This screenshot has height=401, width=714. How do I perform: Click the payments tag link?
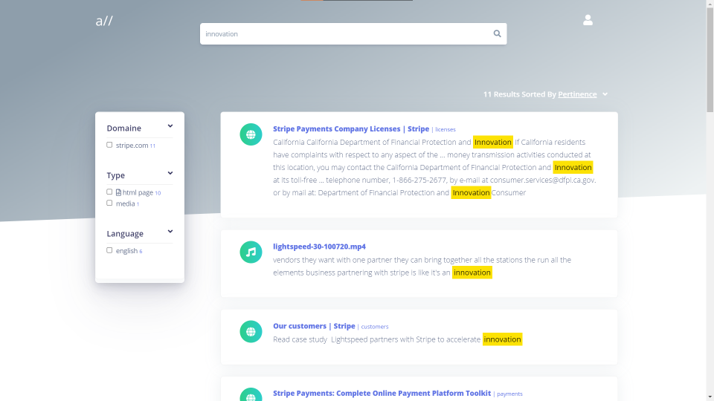(x=510, y=394)
